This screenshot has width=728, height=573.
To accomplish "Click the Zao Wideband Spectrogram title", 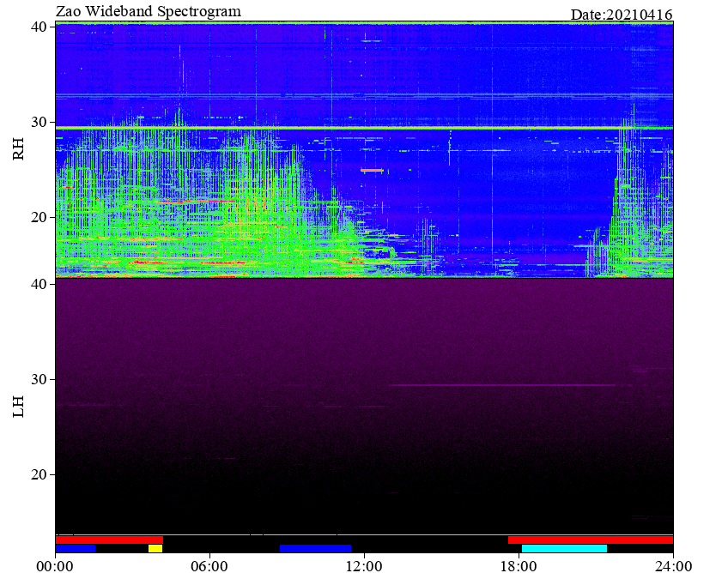I will pyautogui.click(x=149, y=11).
